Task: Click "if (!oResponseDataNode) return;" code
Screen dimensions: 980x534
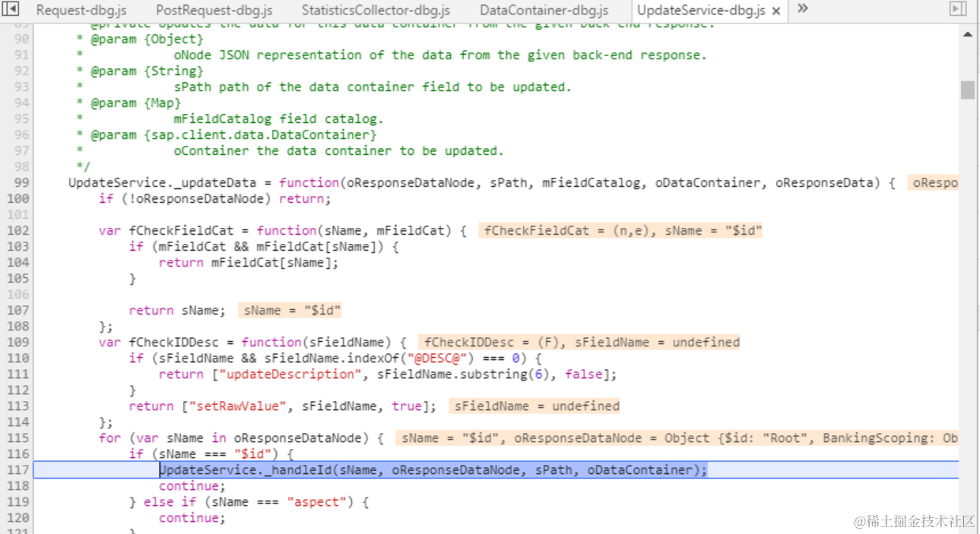Action: [x=215, y=198]
